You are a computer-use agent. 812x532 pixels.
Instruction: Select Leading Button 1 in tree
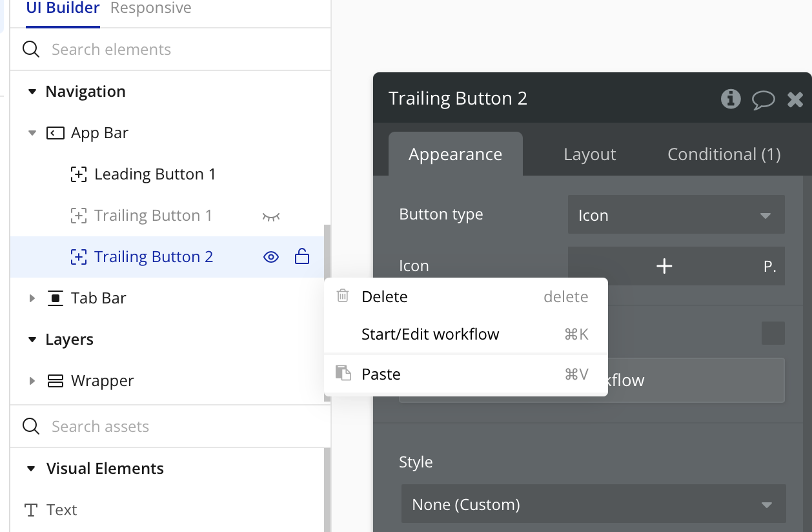155,174
